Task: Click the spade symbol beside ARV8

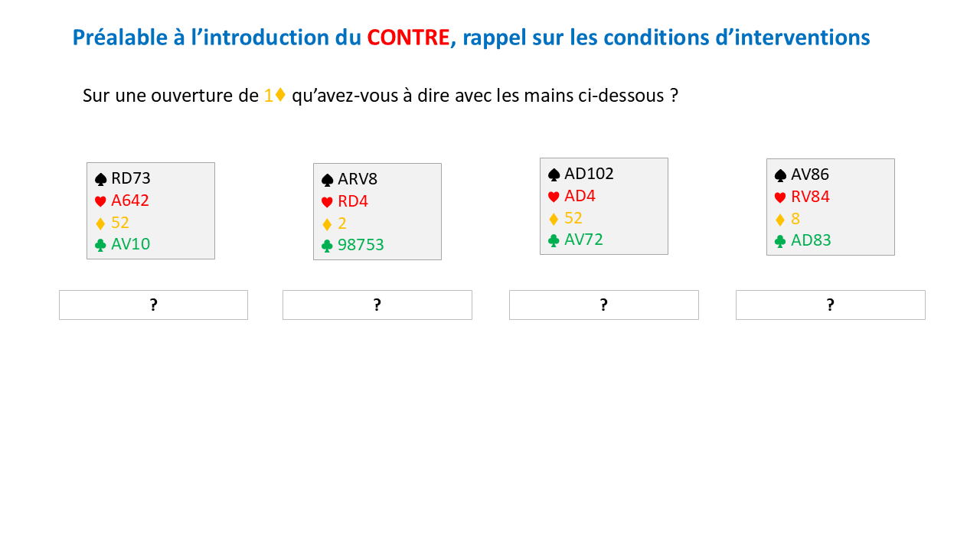Action: pyautogui.click(x=327, y=180)
